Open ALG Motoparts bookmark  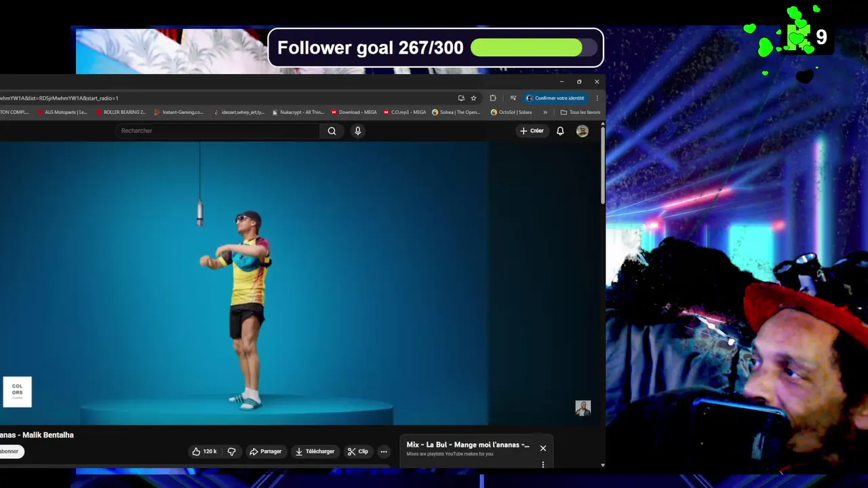tap(62, 113)
